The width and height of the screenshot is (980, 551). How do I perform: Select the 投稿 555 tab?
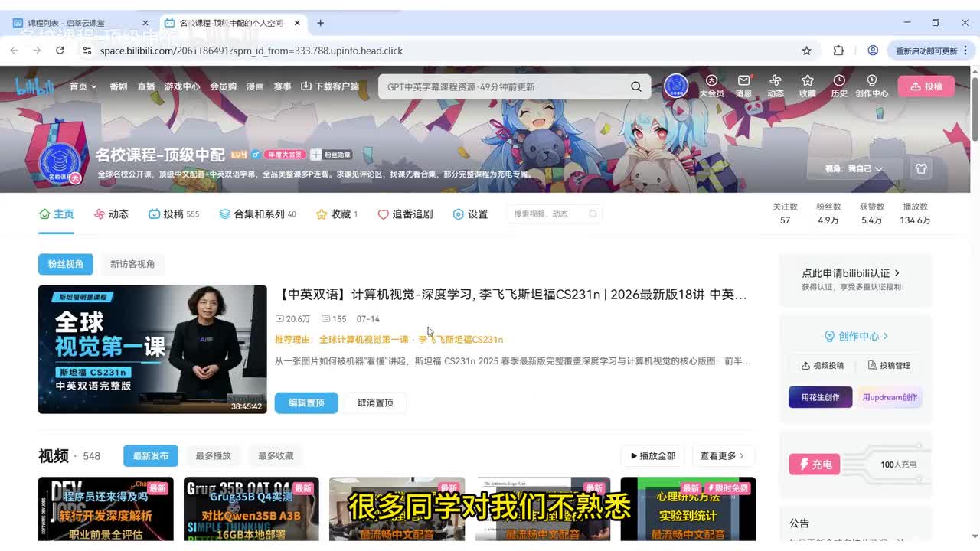[174, 214]
